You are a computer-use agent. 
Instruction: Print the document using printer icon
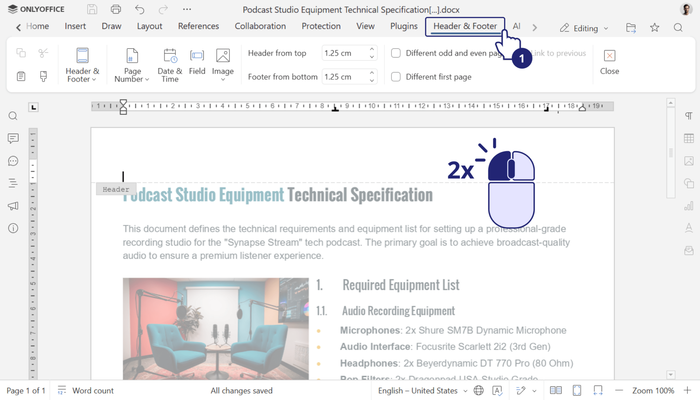(x=116, y=9)
